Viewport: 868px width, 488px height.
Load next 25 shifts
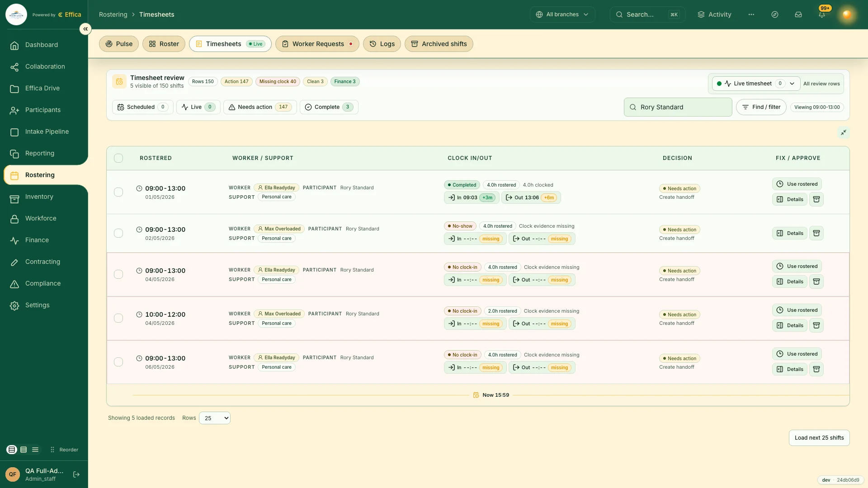819,438
